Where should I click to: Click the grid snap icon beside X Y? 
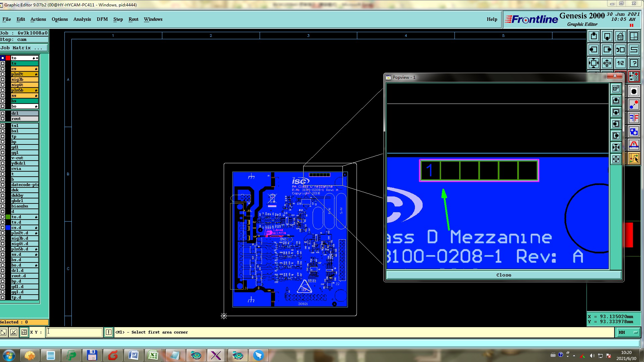point(24,332)
